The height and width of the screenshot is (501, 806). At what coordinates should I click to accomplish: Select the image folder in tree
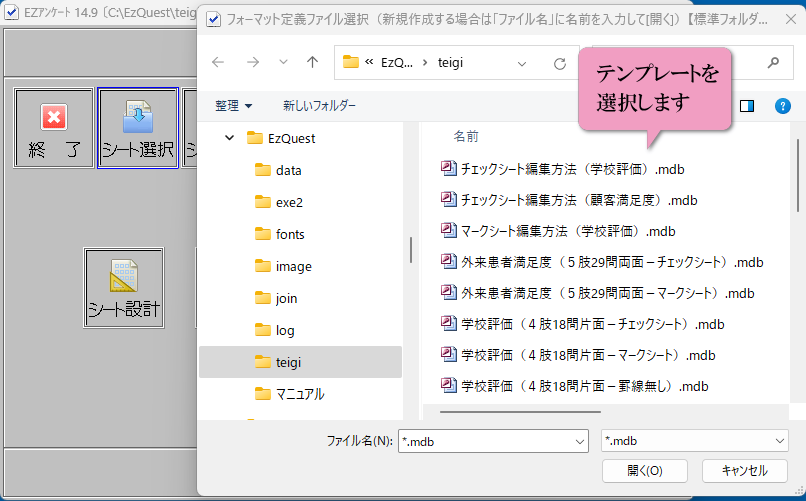pyautogui.click(x=283, y=266)
